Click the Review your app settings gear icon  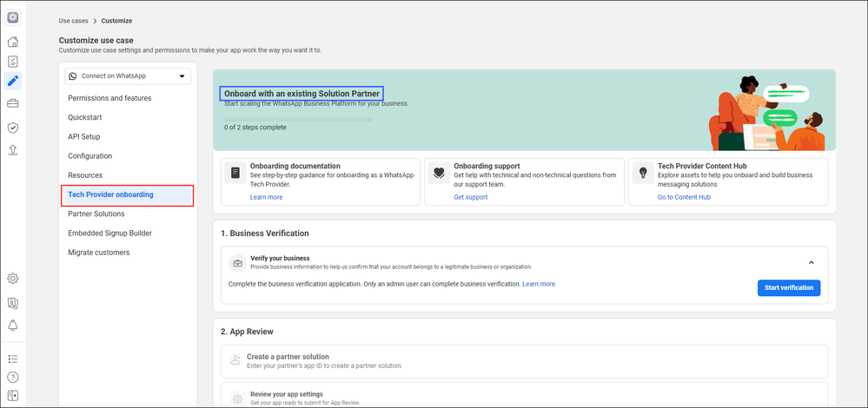coord(237,398)
